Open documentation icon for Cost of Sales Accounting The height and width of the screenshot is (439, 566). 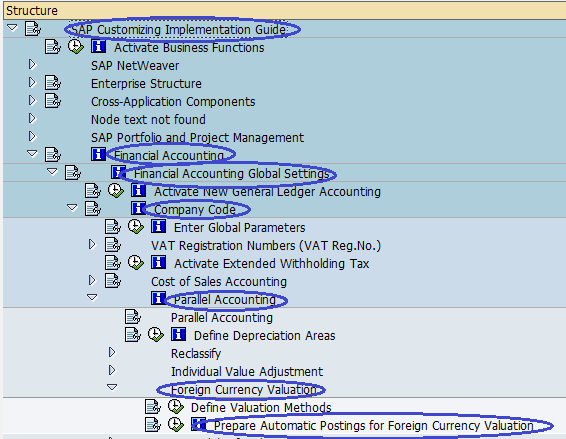113,281
